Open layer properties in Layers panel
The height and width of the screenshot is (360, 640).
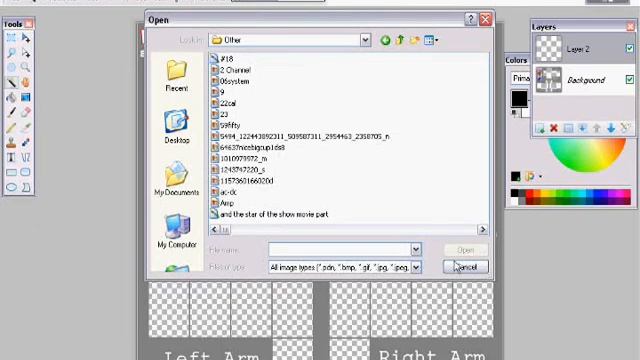coord(625,128)
